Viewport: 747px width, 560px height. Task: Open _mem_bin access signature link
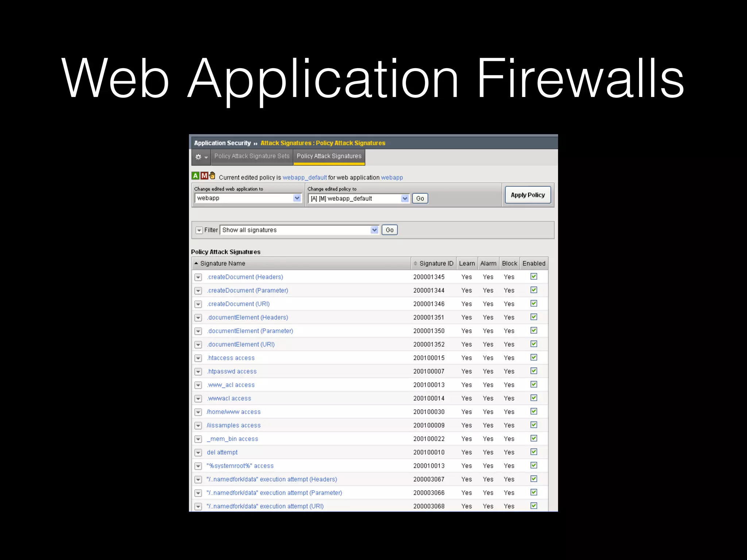pyautogui.click(x=232, y=439)
